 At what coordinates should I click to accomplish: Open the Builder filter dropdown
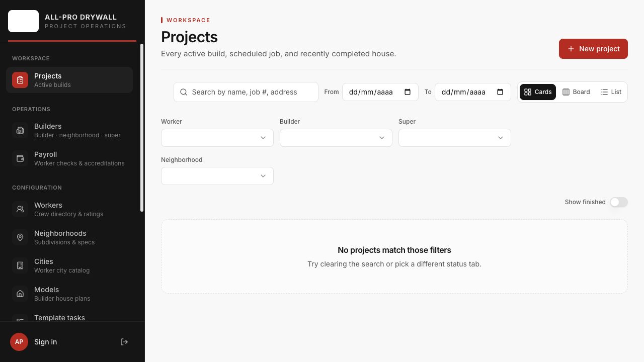[x=336, y=138]
